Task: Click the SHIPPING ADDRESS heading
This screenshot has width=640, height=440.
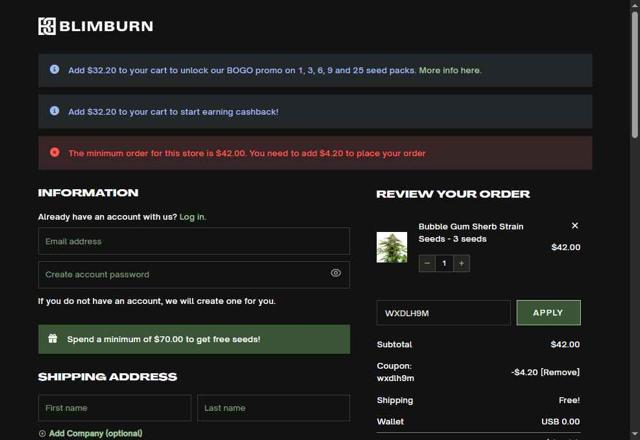Action: coord(107,377)
